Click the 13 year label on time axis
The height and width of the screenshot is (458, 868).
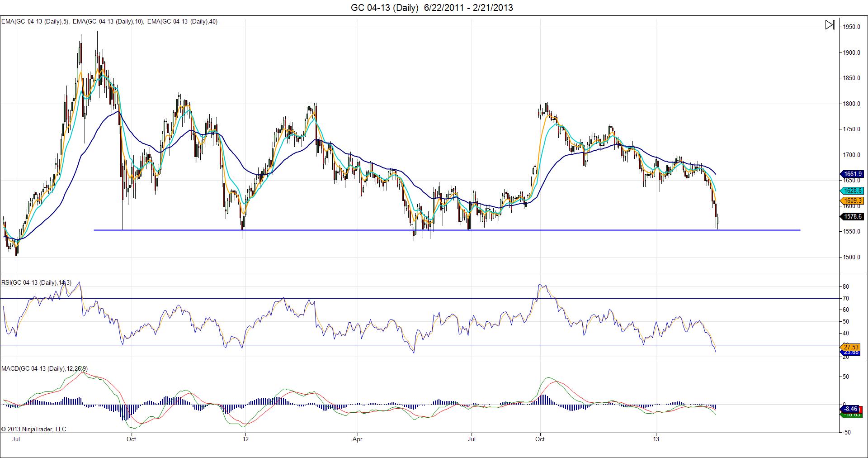coord(656,439)
